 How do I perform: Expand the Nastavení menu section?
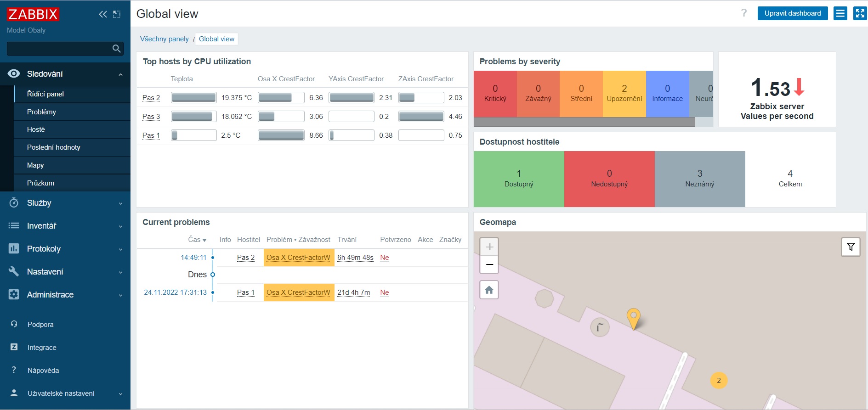120,272
